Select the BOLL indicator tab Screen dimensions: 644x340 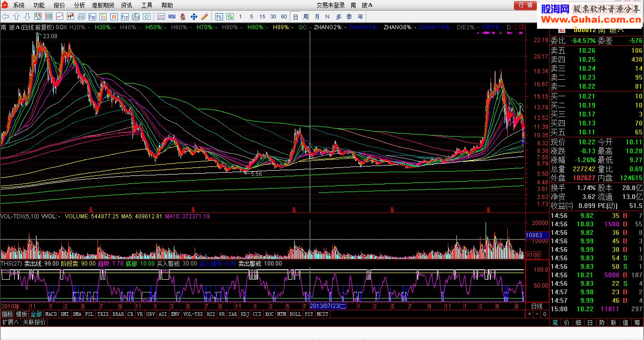click(295, 314)
